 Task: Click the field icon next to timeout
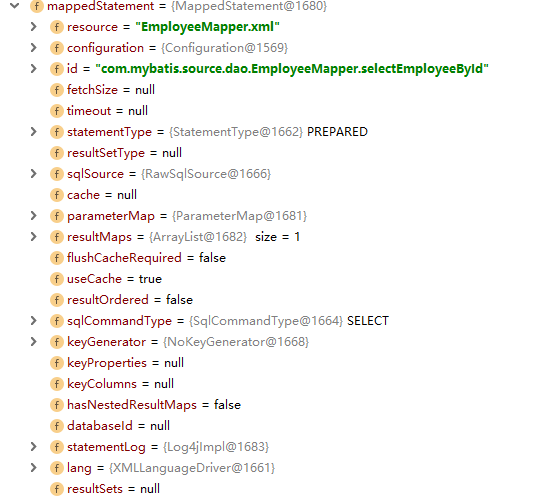pyautogui.click(x=57, y=111)
